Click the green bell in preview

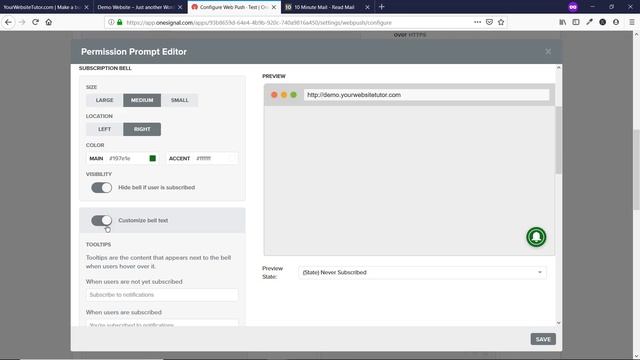click(536, 237)
